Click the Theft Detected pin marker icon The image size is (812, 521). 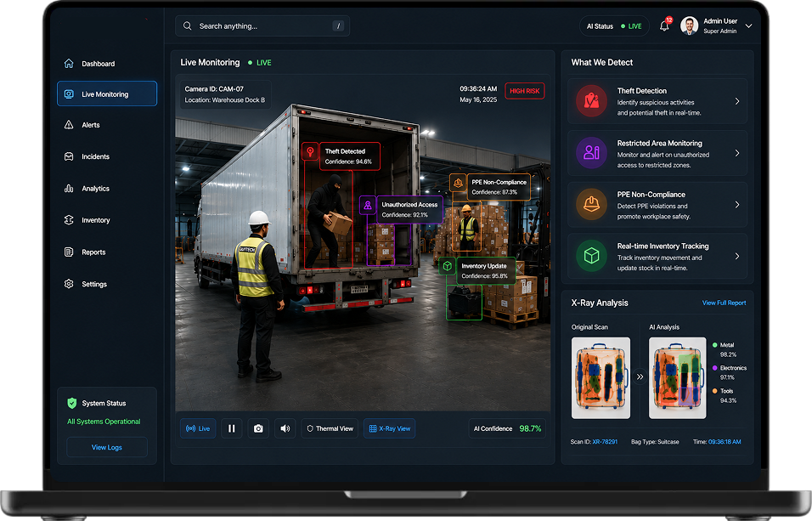(310, 151)
